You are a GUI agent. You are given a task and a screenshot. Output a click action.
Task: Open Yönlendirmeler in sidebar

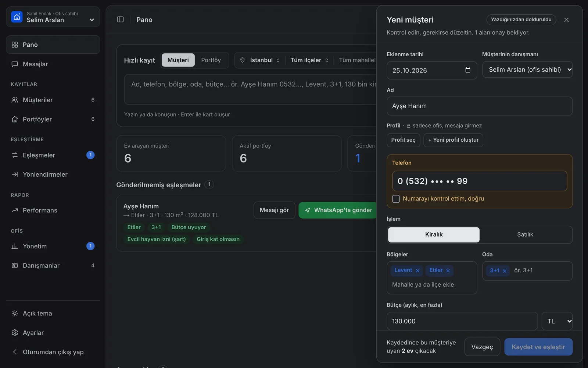[x=53, y=174]
